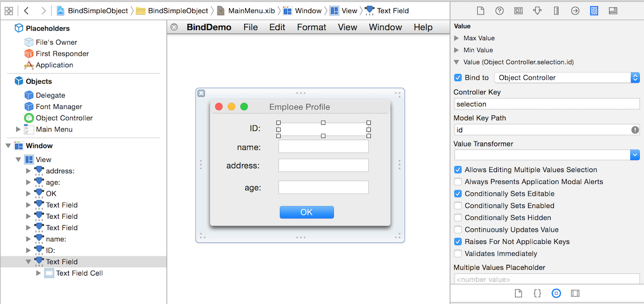This screenshot has width=644, height=304.
Task: Click the blue OK button
Action: tap(306, 212)
